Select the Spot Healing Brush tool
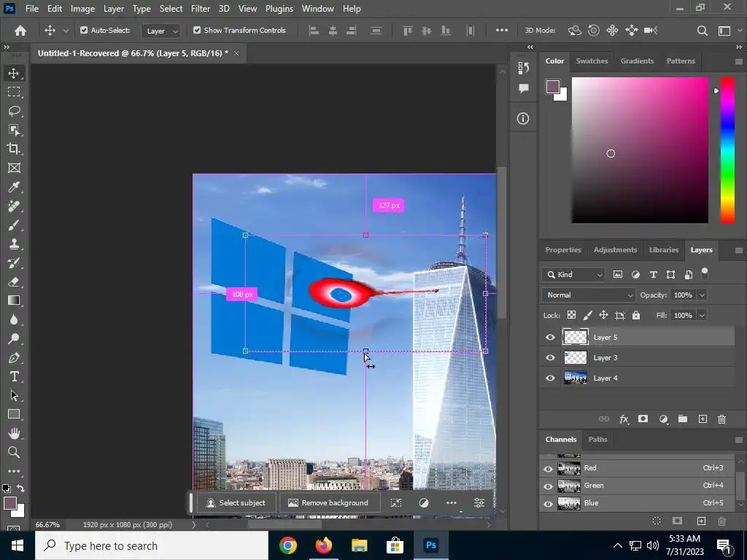The image size is (747, 560). point(14,206)
